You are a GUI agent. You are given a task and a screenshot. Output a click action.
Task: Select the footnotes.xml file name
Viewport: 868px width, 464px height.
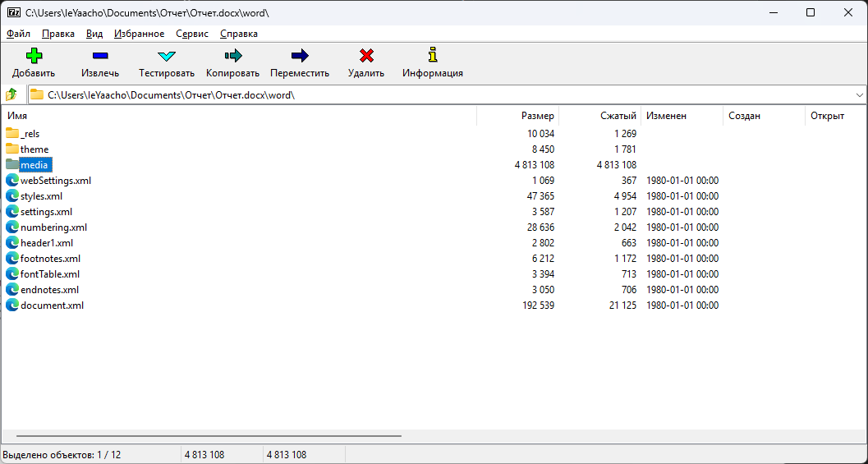click(50, 258)
